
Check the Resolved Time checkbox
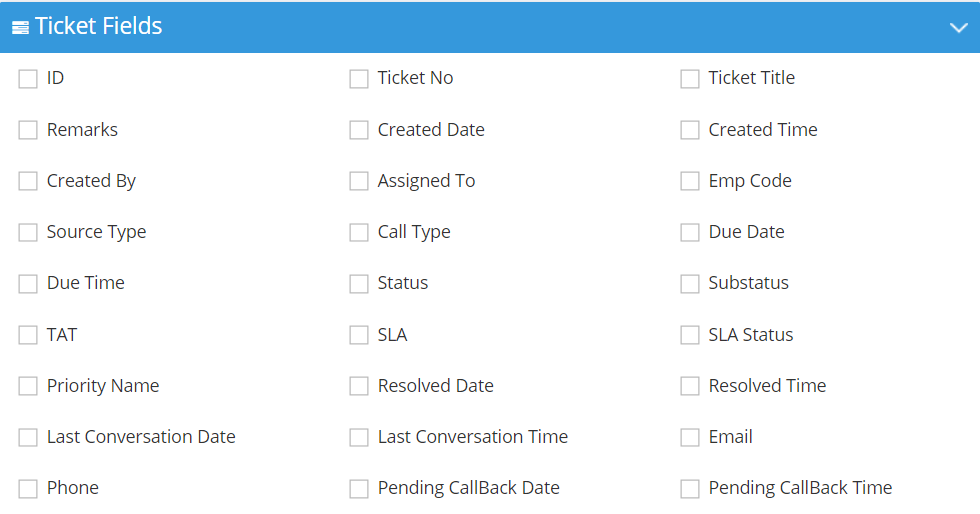pos(689,386)
